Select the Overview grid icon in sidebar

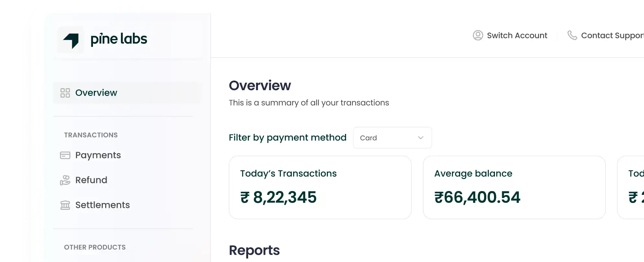65,93
